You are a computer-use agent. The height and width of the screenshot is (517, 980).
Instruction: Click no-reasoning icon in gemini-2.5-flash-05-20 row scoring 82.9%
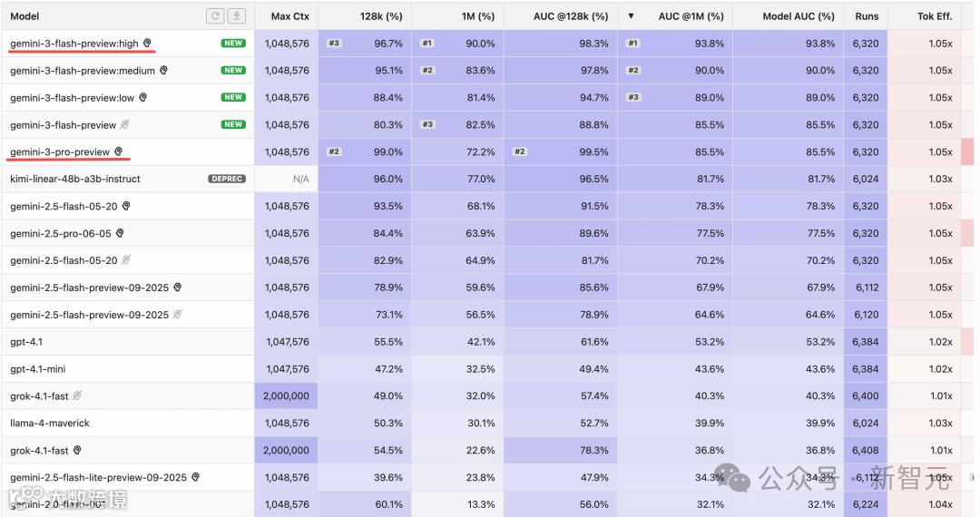pyautogui.click(x=126, y=259)
